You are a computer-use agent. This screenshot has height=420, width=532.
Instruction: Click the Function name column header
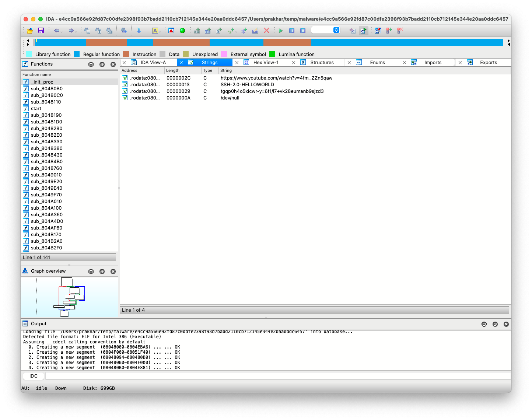click(x=69, y=74)
